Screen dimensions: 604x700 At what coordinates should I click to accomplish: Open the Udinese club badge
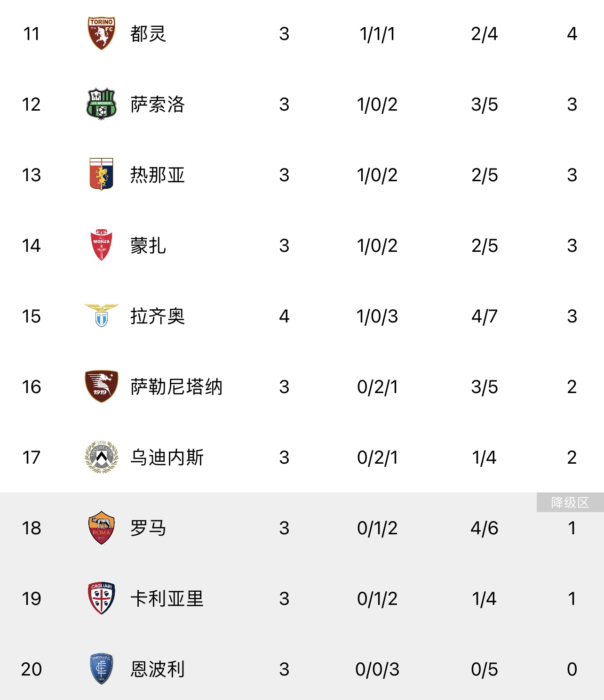[x=101, y=457]
